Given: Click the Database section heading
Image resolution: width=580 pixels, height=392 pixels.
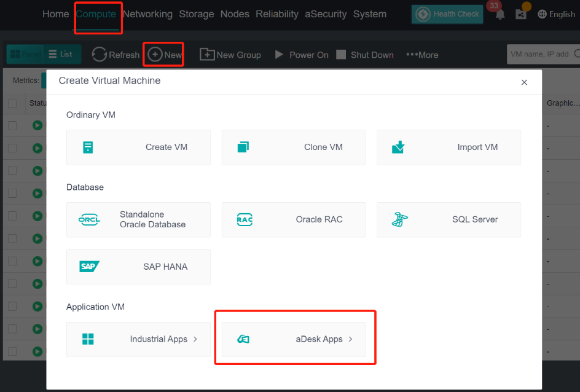Looking at the screenshot, I should (x=85, y=187).
